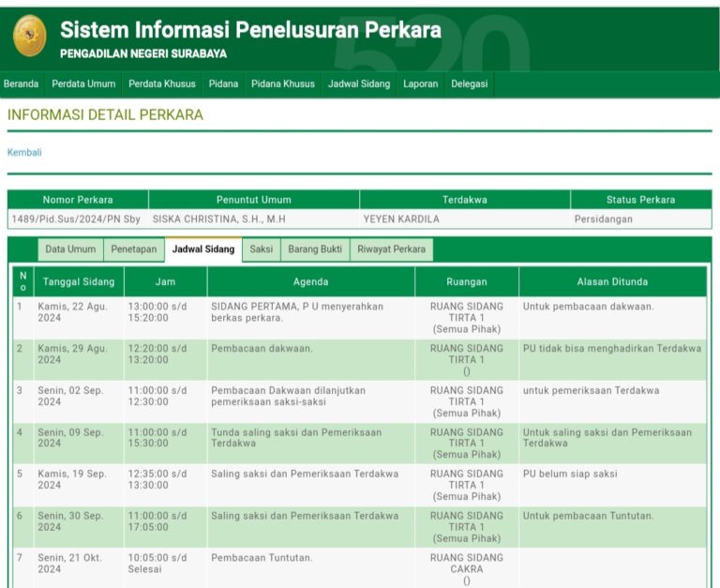Select the active Jadwal Sidang tab
This screenshot has height=588, width=720.
pyautogui.click(x=203, y=249)
